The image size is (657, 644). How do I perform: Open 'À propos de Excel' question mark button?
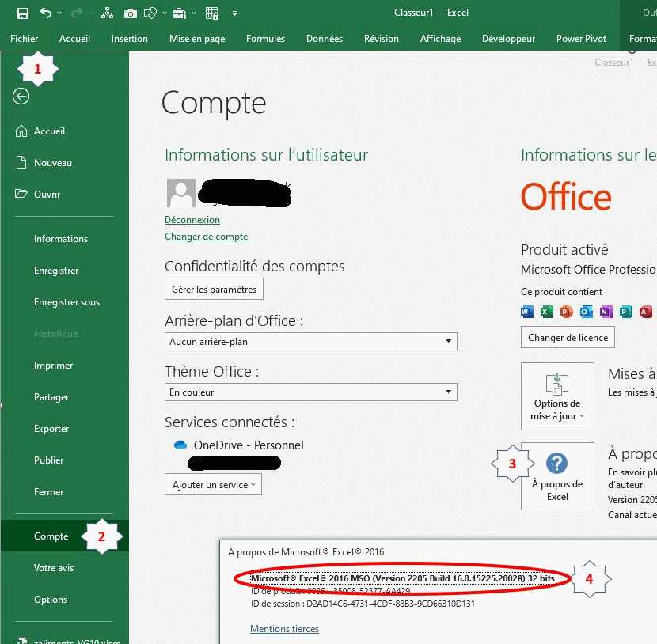[557, 475]
